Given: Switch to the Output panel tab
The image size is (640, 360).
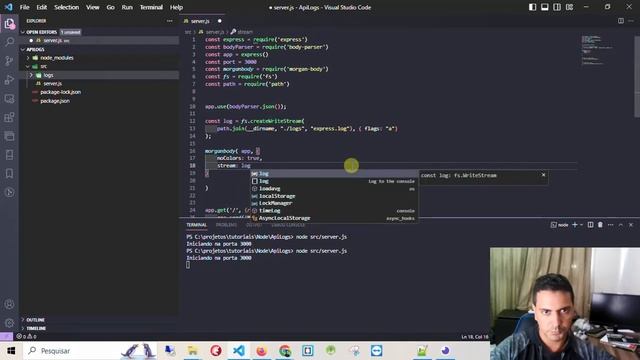Looking at the screenshot, I should point(254,225).
